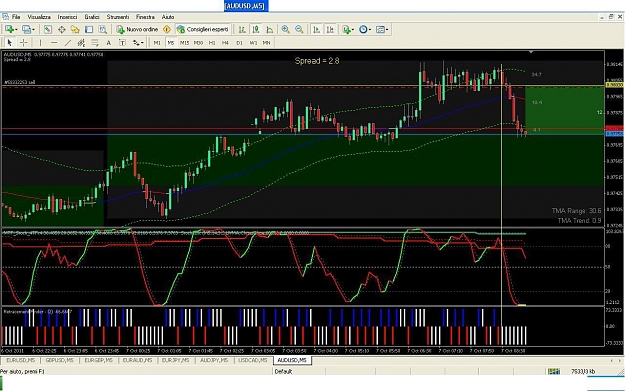
Task: Switch chart to bar chart mode
Action: click(x=242, y=29)
